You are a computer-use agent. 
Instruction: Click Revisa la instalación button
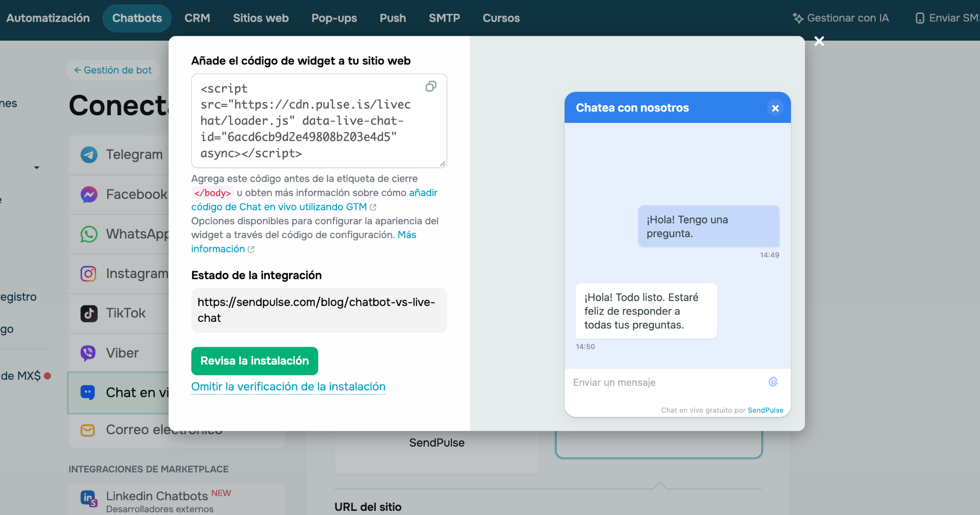pyautogui.click(x=255, y=361)
